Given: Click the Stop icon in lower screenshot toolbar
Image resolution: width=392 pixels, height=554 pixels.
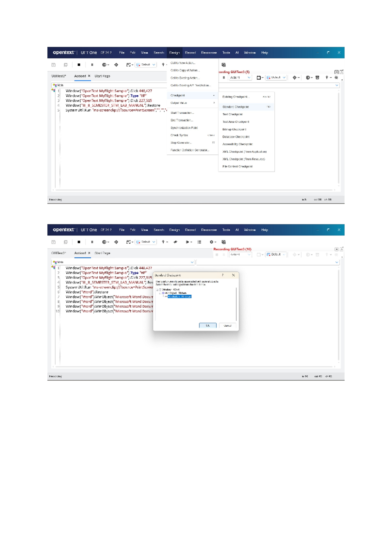Looking at the screenshot, I should pos(79,242).
